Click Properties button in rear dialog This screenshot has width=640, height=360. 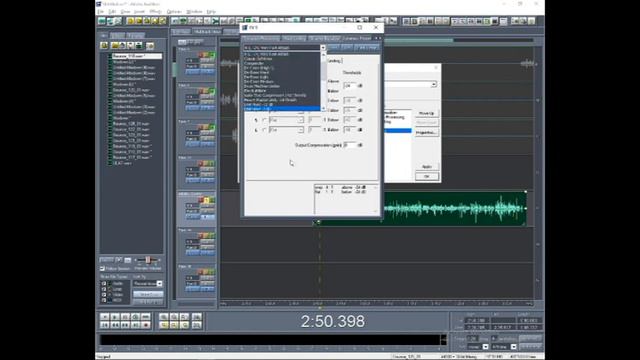tap(427, 133)
